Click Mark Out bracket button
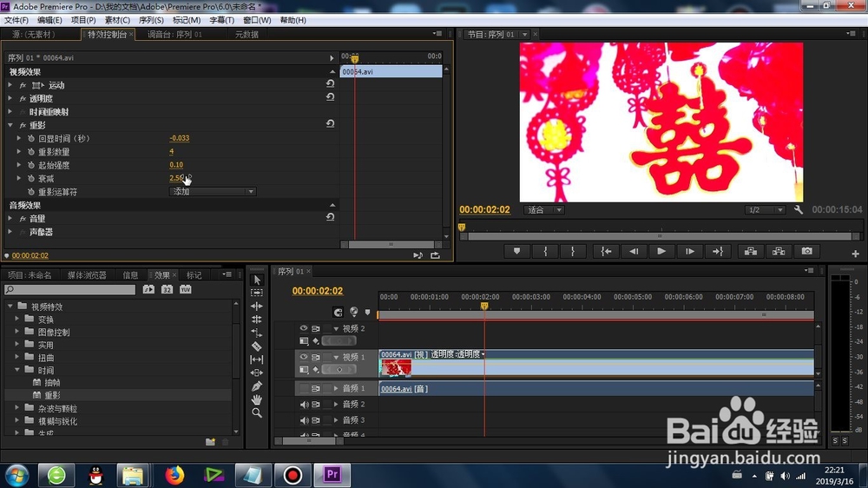868x488 pixels. coord(573,252)
